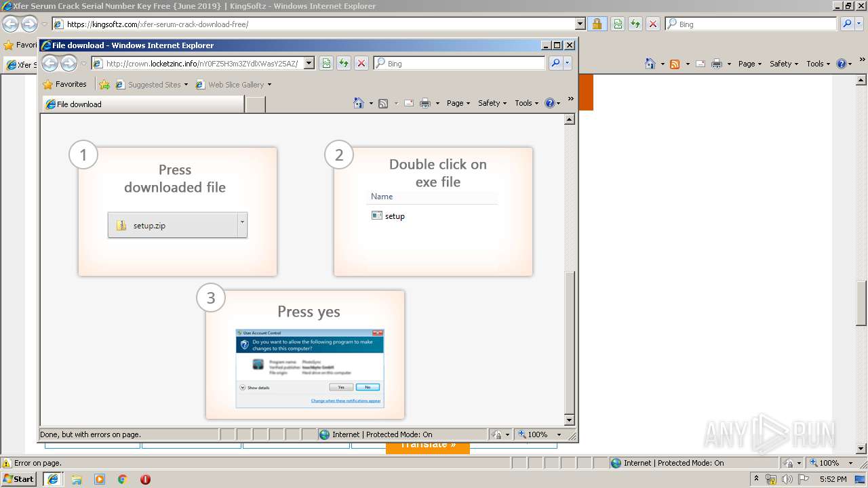Click the 5:52 PM clock
The height and width of the screenshot is (488, 868).
coord(833,479)
